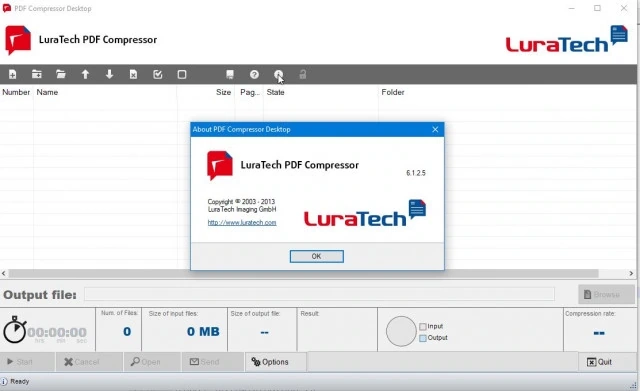Click the info icon in status bar

tap(4, 382)
